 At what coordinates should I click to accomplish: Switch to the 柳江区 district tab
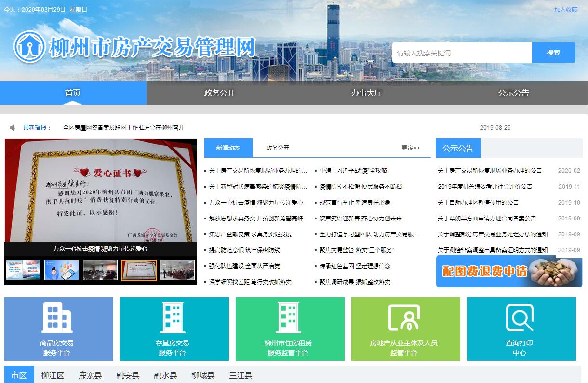click(53, 375)
